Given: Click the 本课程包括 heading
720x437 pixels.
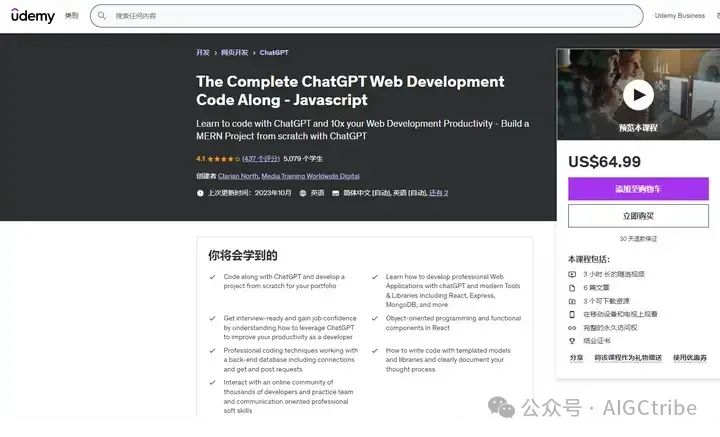Looking at the screenshot, I should click(589, 259).
